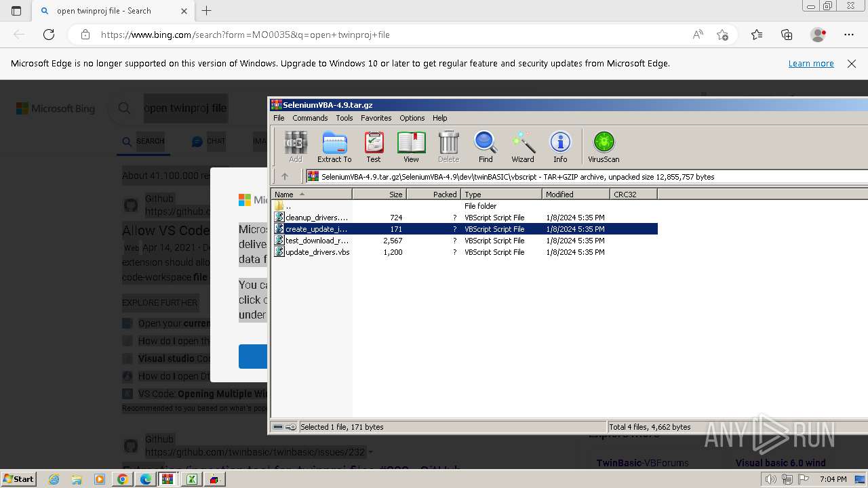Screen dimensions: 868x488
Task: Switch to the WinRAR taskbar button
Action: pos(167,479)
